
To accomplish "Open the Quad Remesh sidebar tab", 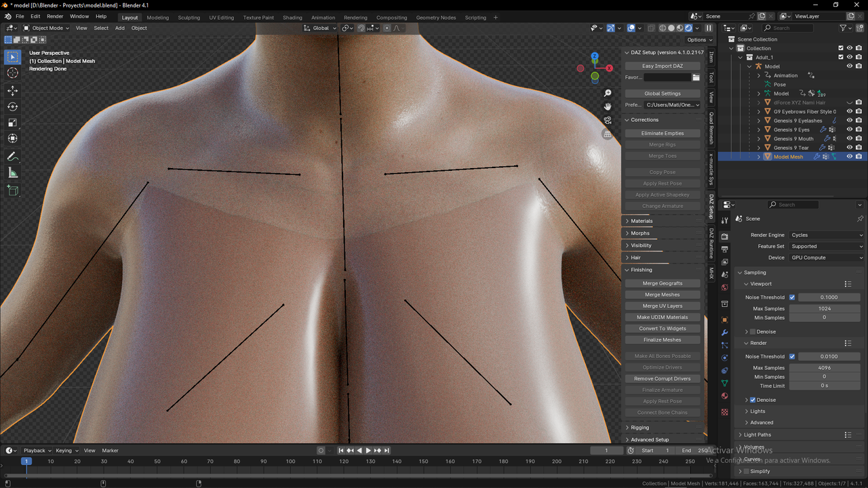I will [x=711, y=127].
